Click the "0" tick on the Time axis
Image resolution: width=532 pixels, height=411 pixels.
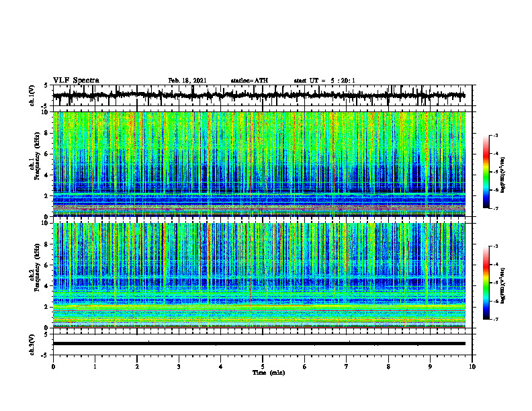[53, 367]
